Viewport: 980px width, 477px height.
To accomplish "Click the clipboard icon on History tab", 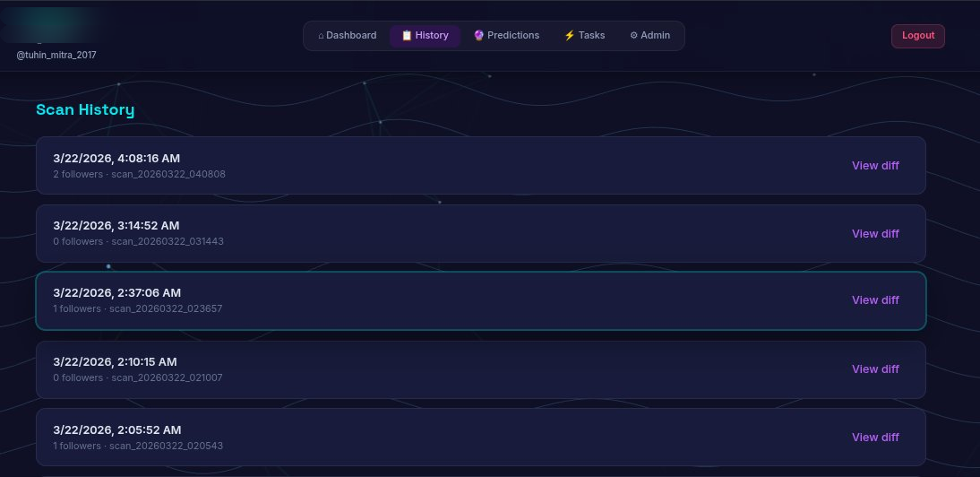I will click(x=407, y=36).
